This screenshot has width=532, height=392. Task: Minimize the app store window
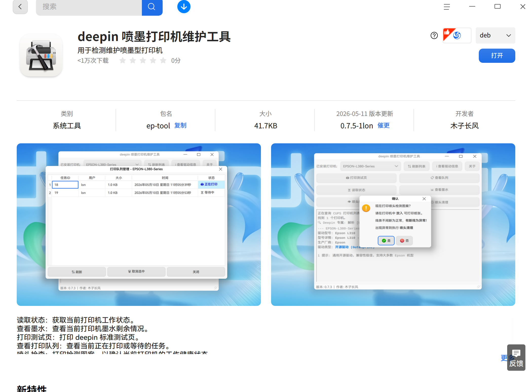[x=472, y=6]
